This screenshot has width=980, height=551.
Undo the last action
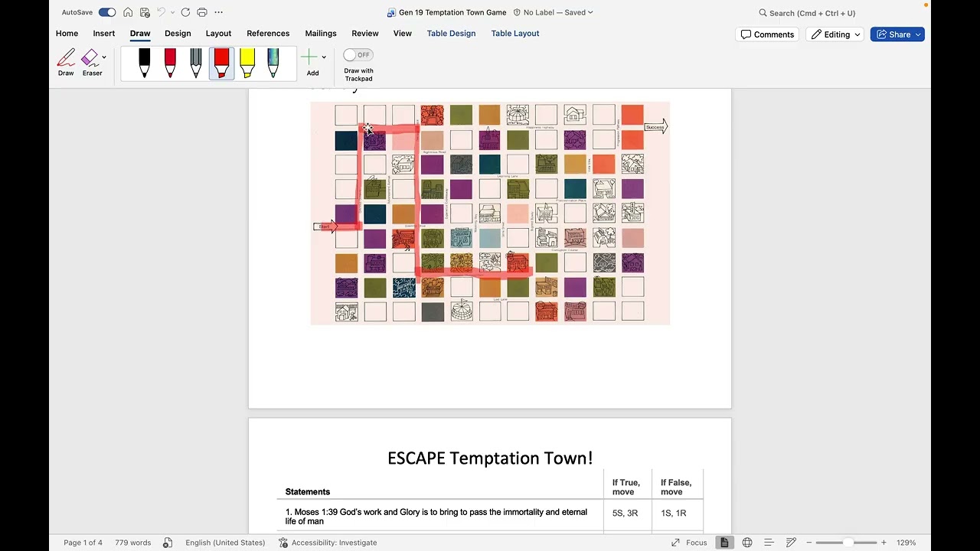(x=161, y=12)
